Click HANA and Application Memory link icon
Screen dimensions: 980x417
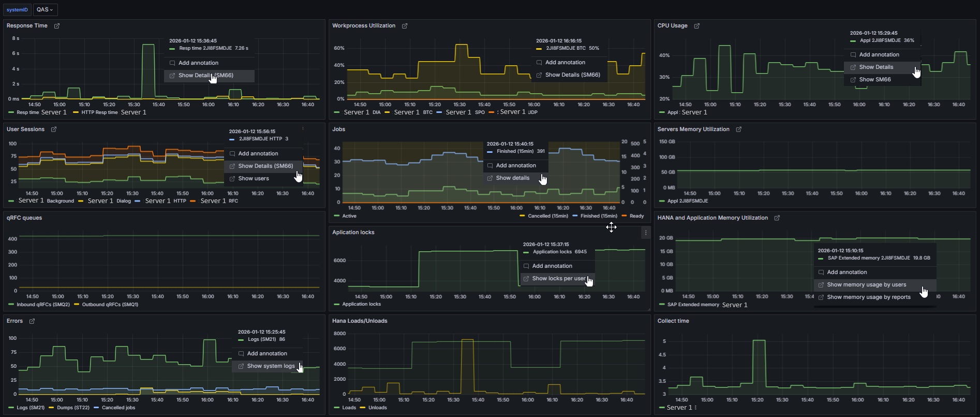point(777,218)
